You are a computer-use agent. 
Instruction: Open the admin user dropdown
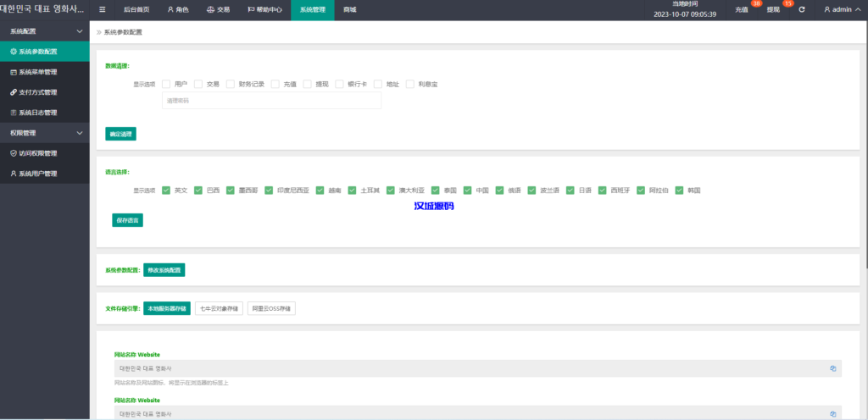[842, 10]
